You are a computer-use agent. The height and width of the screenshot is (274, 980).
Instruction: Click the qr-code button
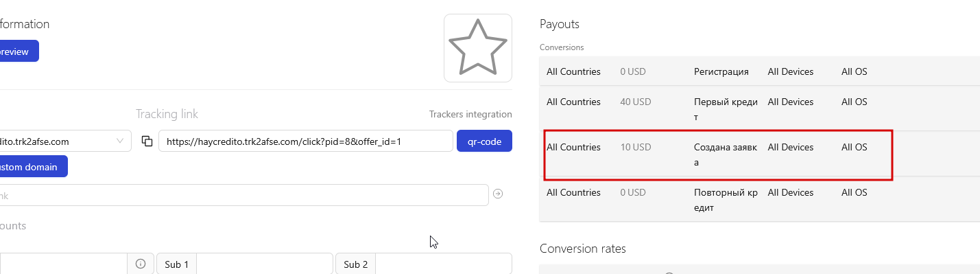click(x=484, y=141)
